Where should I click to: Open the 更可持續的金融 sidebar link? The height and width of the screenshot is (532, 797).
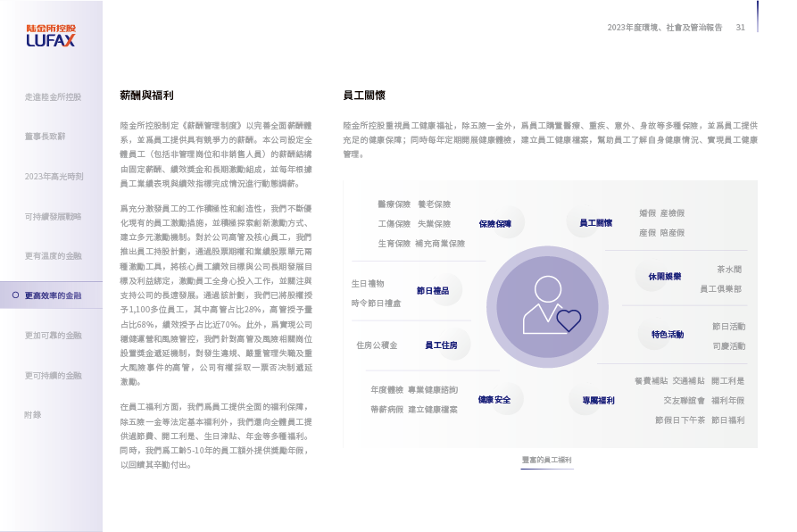(54, 375)
